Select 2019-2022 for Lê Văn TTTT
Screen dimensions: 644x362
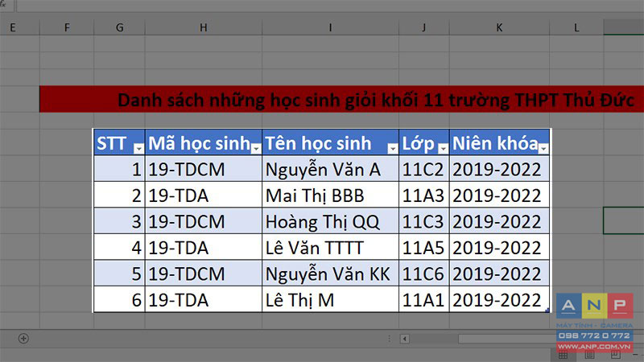click(x=499, y=247)
